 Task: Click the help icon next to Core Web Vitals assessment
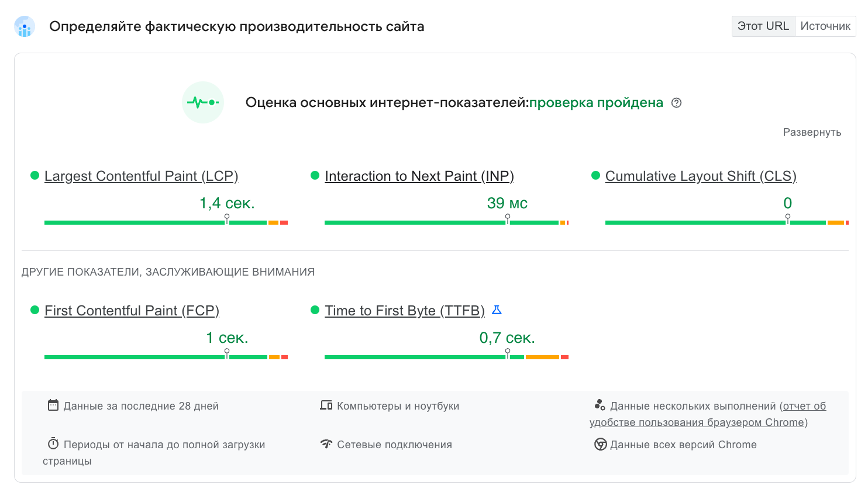[677, 103]
